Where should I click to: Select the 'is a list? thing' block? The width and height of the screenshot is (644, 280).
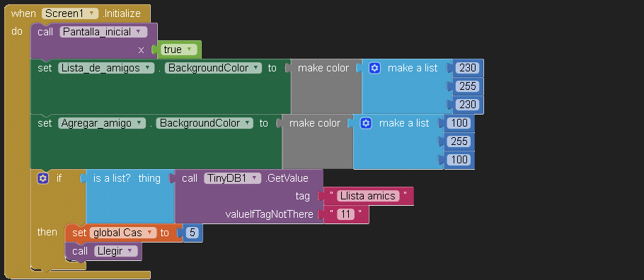(127, 197)
